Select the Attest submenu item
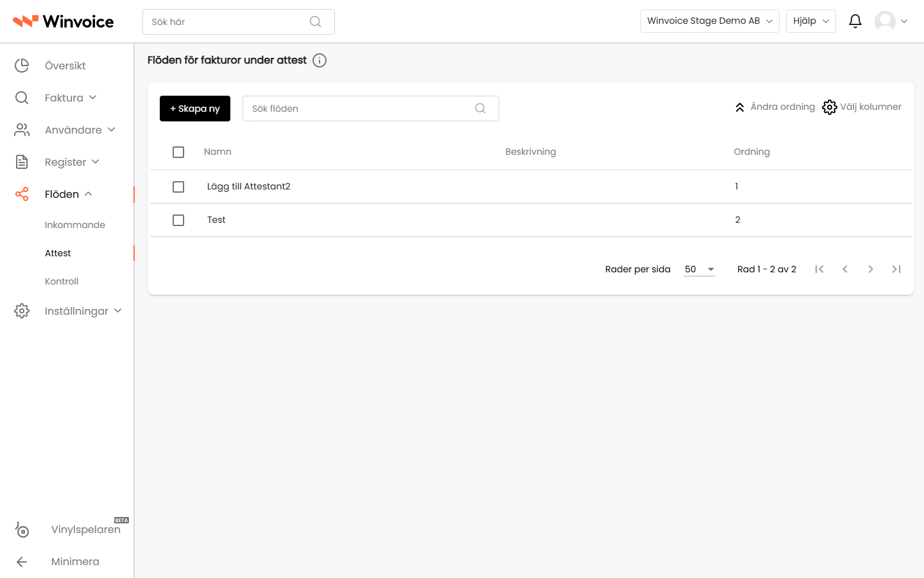The width and height of the screenshot is (924, 578). point(58,253)
